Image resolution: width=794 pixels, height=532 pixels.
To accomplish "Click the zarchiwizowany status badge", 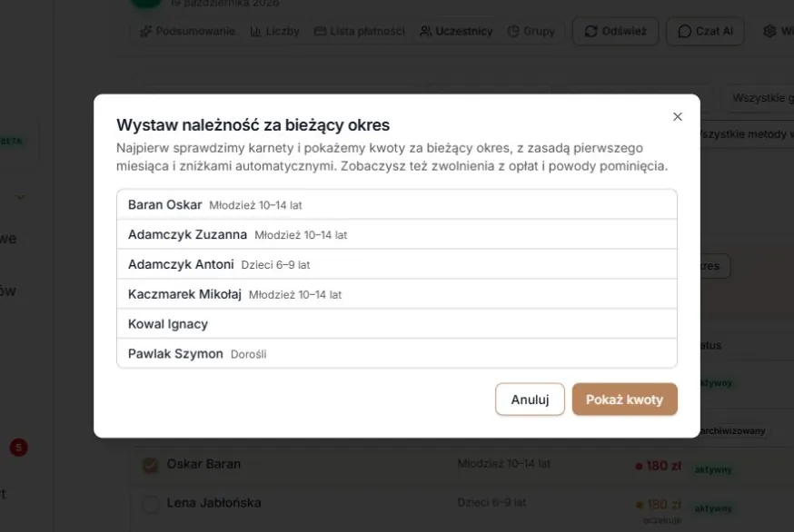I will 733,430.
